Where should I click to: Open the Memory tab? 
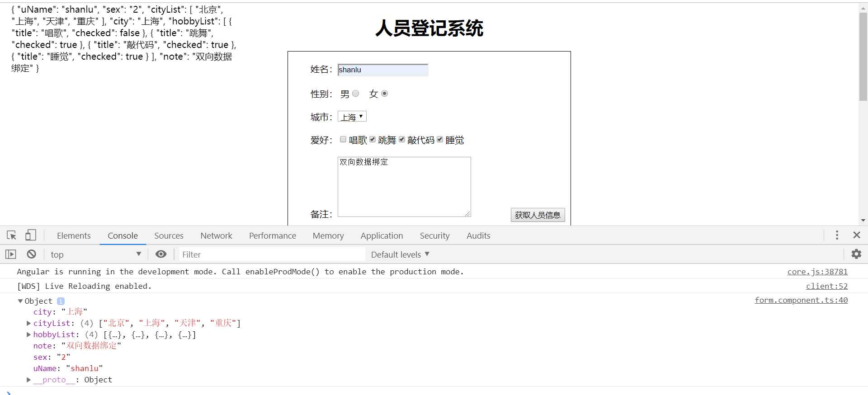coord(328,235)
